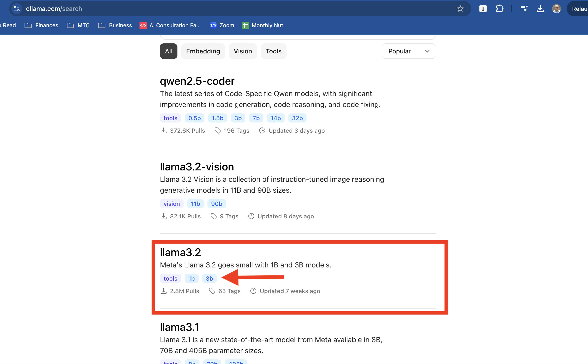588x364 pixels.
Task: Open the AI Consultation bookmark
Action: point(170,25)
